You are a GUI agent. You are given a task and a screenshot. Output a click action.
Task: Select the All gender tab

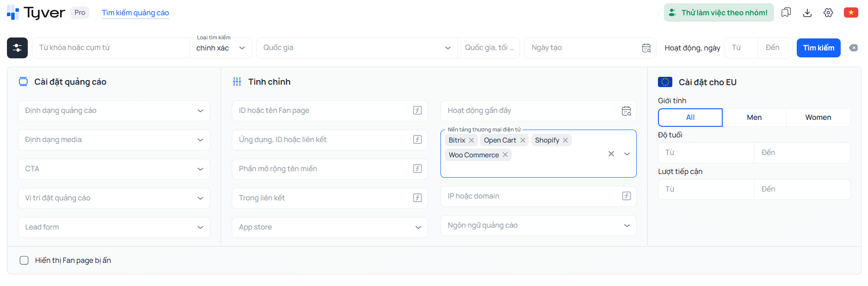pyautogui.click(x=690, y=118)
